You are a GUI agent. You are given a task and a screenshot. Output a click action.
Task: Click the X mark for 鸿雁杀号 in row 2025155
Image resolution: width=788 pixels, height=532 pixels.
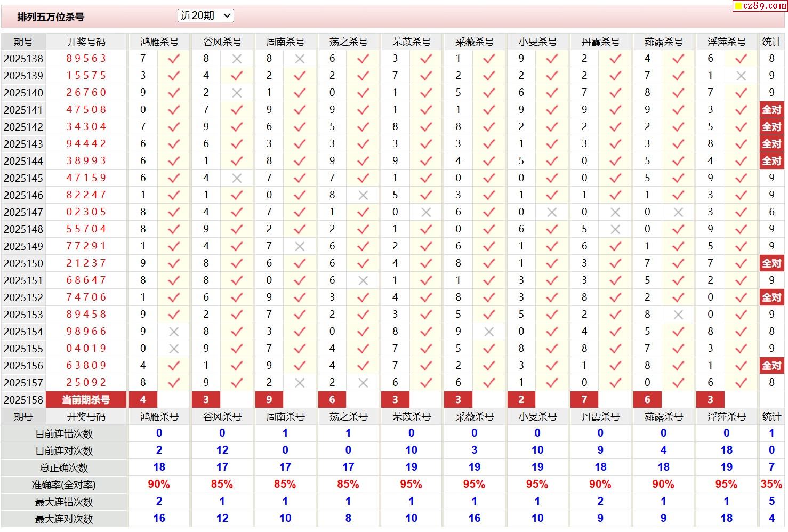(x=174, y=349)
